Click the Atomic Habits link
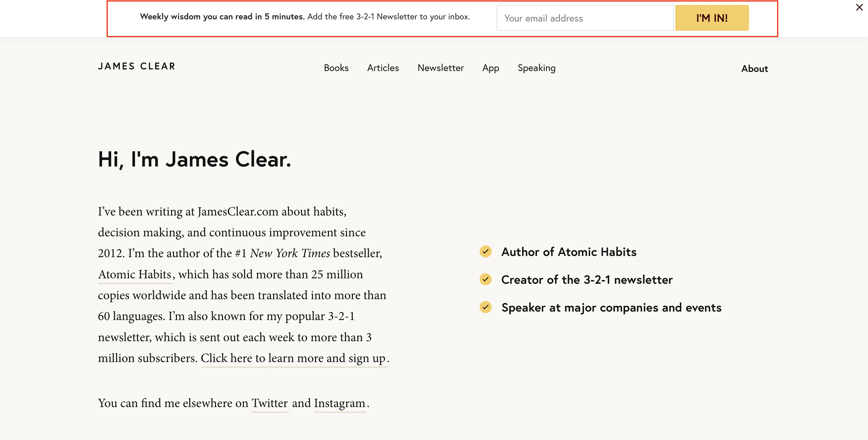 pos(134,274)
